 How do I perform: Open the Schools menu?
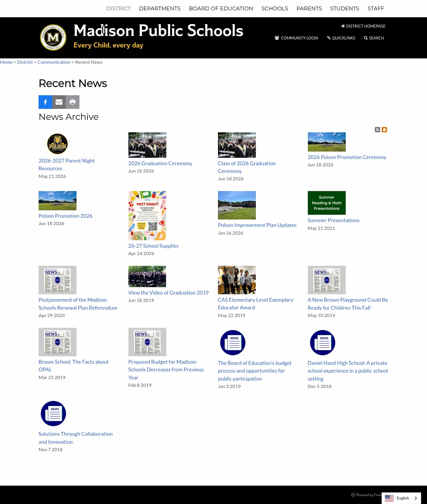click(x=275, y=9)
